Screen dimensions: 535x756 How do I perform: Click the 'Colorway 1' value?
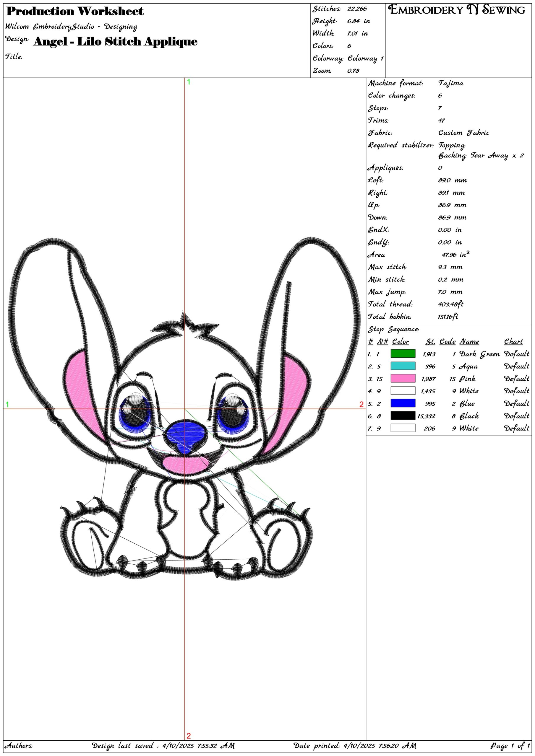click(365, 58)
